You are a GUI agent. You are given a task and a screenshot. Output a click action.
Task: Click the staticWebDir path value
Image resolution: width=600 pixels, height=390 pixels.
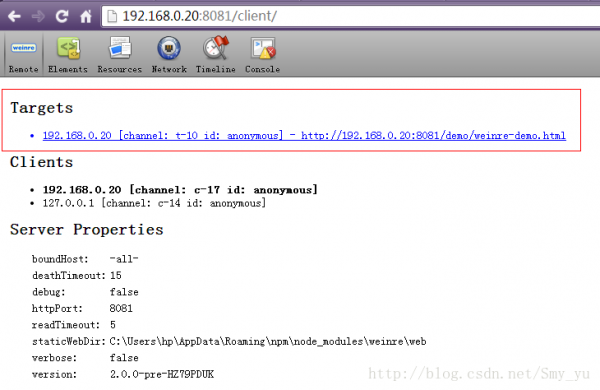coord(267,341)
